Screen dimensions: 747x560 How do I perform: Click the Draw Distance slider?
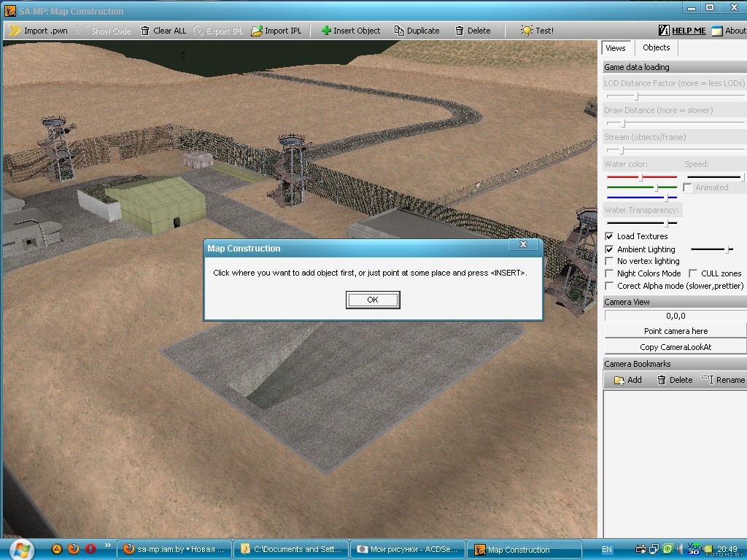click(674, 123)
